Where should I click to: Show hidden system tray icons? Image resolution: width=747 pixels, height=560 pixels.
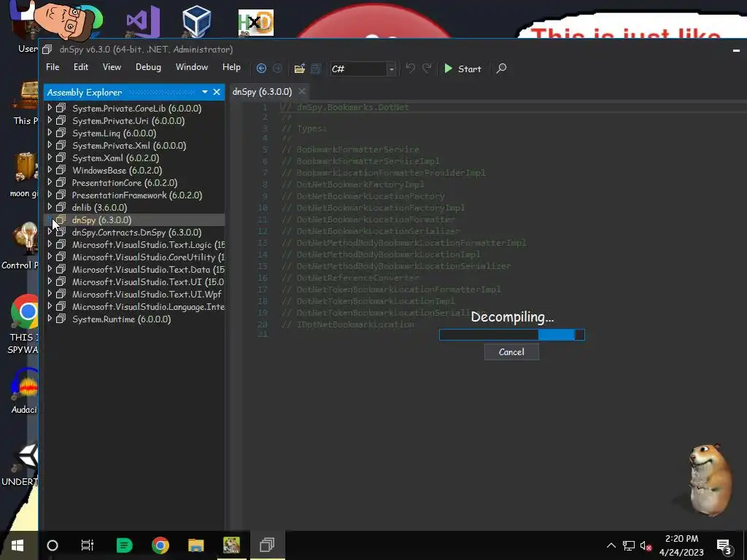pos(611,545)
